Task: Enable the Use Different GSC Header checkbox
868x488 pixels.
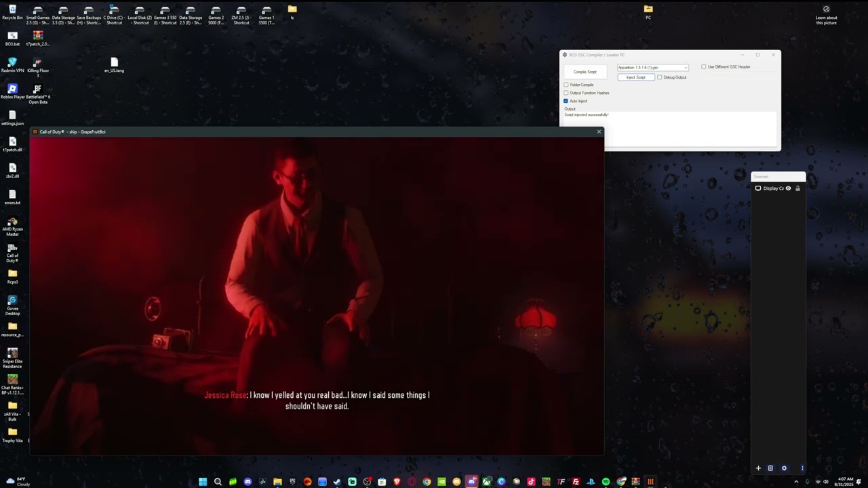Action: click(x=703, y=67)
